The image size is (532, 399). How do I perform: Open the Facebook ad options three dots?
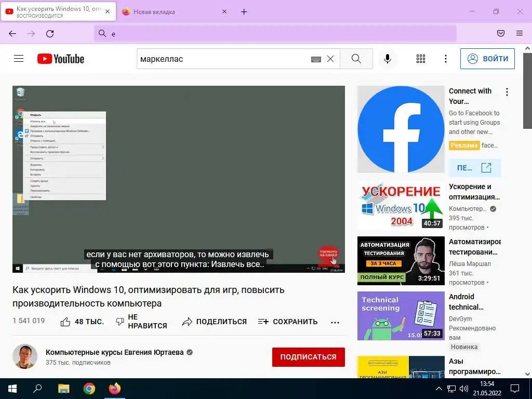tap(507, 92)
